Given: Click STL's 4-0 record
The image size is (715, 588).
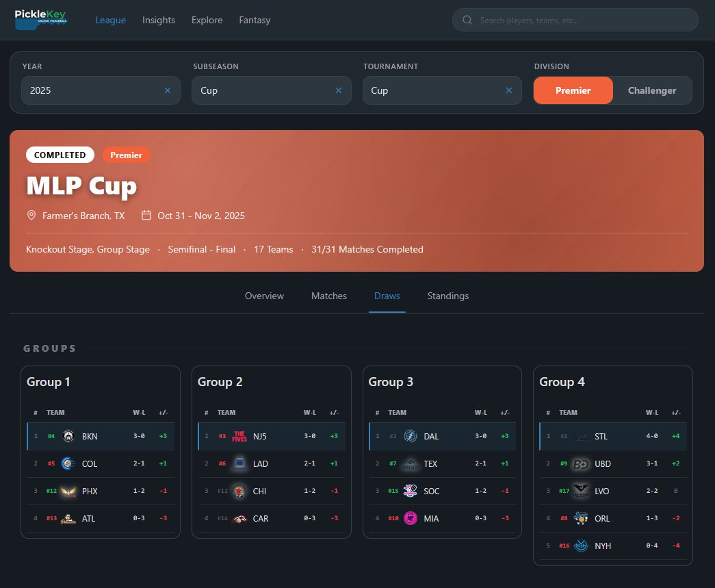Looking at the screenshot, I should [651, 436].
